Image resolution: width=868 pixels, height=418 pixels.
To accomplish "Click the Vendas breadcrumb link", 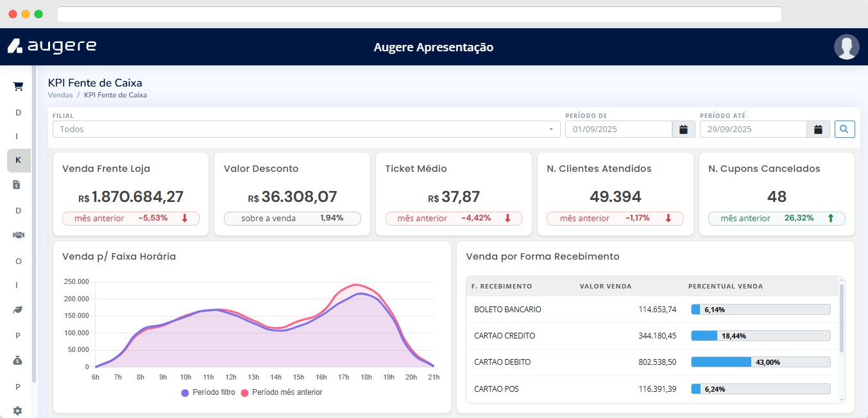I will [60, 95].
